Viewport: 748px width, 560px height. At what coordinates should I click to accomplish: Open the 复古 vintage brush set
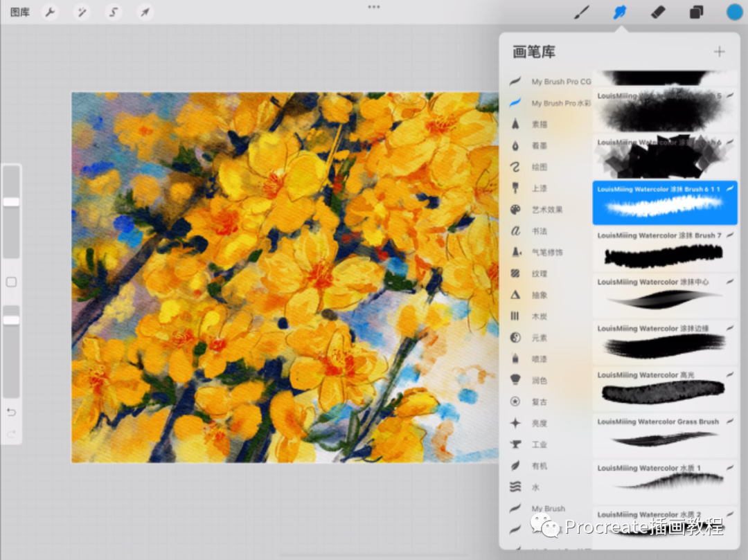pyautogui.click(x=549, y=401)
